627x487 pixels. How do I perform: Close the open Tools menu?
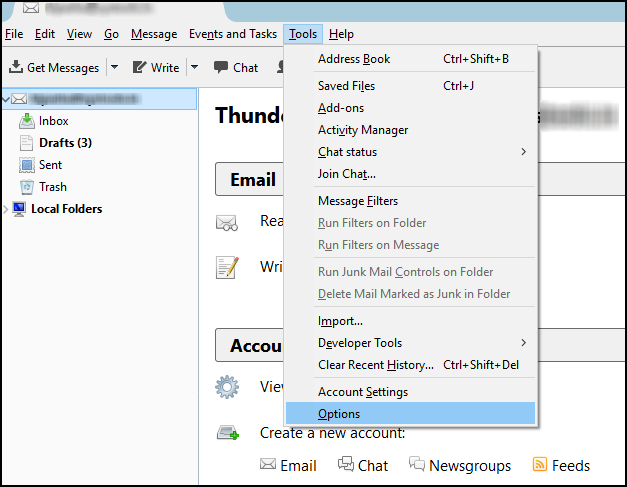[x=303, y=34]
